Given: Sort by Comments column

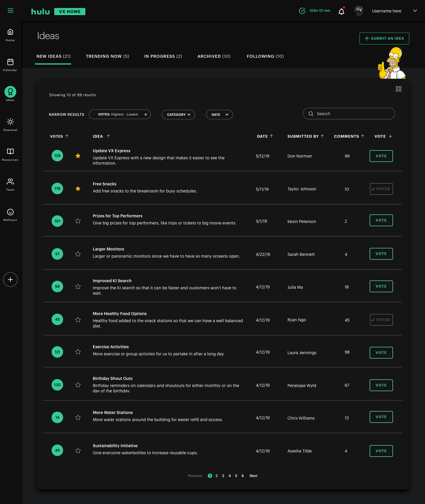Looking at the screenshot, I should [349, 136].
